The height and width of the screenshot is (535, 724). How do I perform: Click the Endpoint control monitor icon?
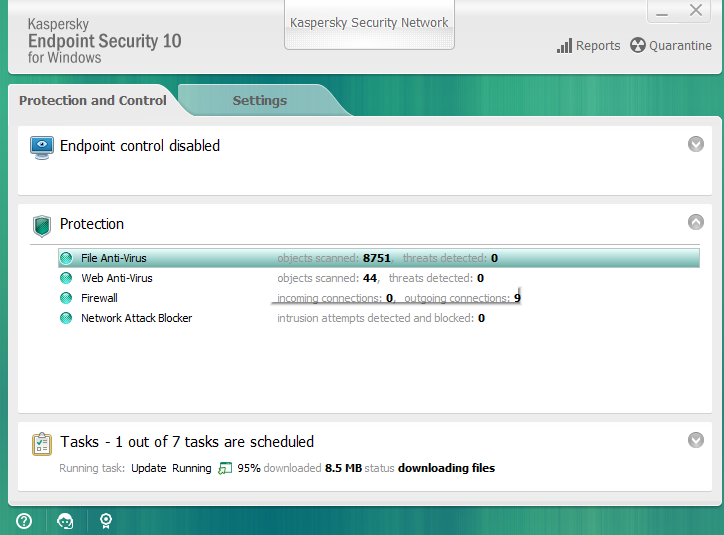click(42, 147)
